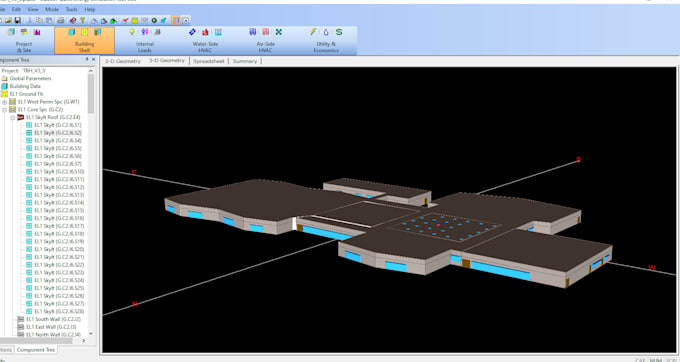Click the yellow lightning Utility icon

point(313,32)
